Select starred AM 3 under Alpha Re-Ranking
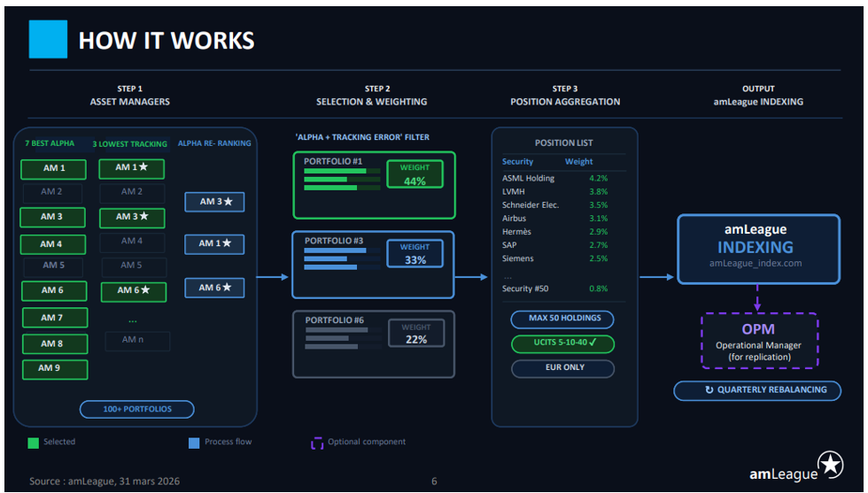The width and height of the screenshot is (868, 493). (214, 202)
